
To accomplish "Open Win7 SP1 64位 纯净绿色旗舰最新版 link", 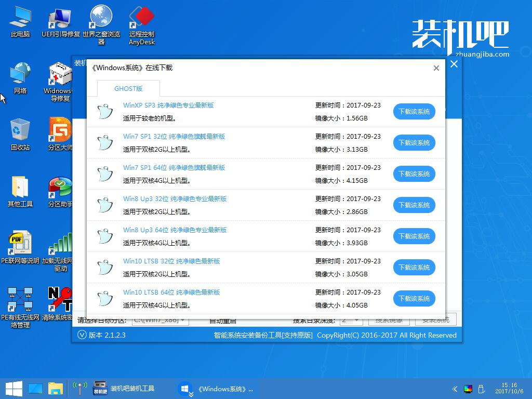I will click(x=174, y=168).
